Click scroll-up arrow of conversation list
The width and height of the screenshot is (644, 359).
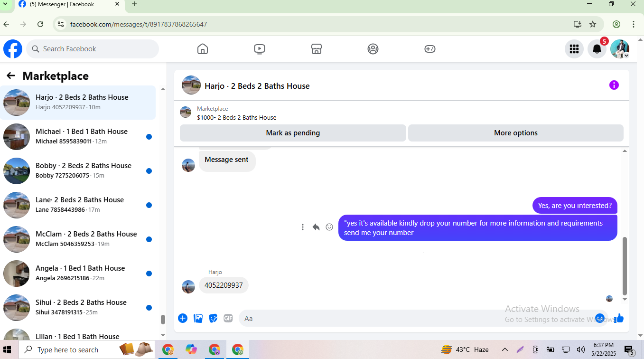coord(163,89)
